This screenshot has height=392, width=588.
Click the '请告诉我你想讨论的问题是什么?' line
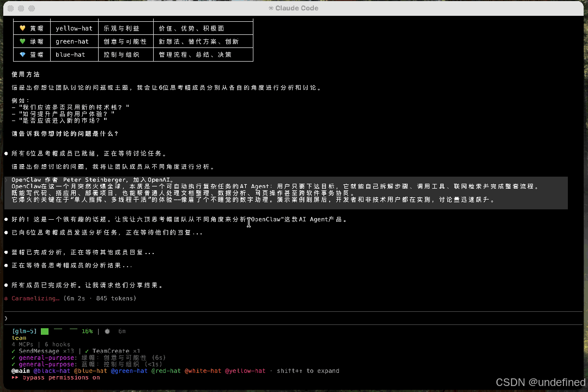click(x=65, y=134)
